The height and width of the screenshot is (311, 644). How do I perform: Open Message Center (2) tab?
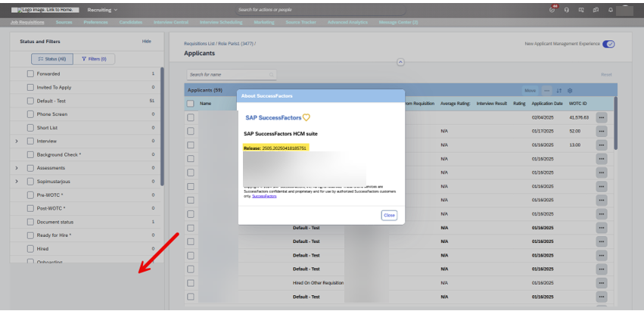point(398,22)
